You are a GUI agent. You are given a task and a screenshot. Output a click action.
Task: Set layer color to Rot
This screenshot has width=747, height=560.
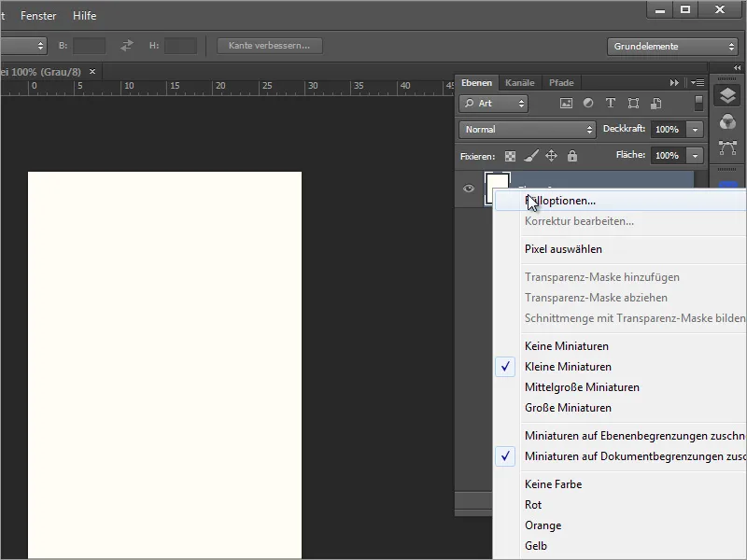click(x=620, y=505)
